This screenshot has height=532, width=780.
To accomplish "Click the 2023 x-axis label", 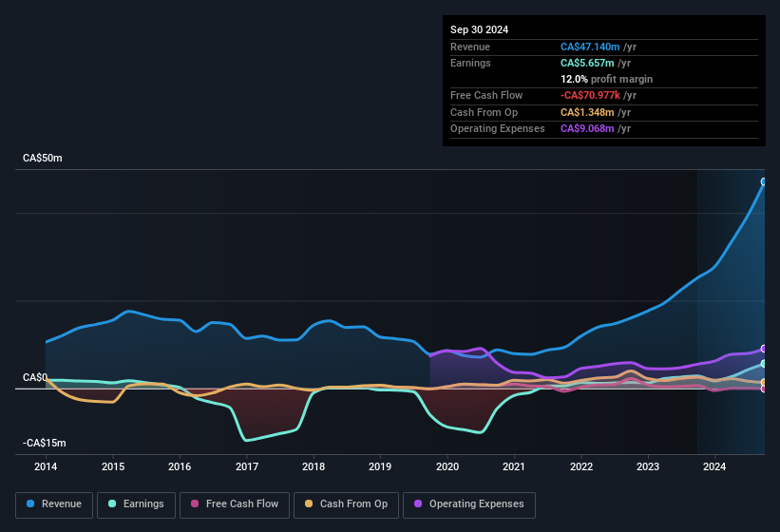I will point(648,466).
